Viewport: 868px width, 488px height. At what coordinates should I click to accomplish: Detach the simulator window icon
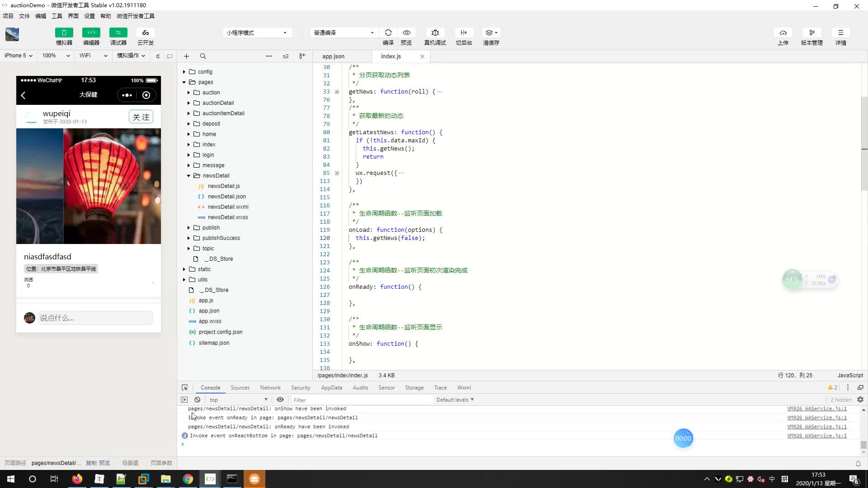(x=170, y=56)
